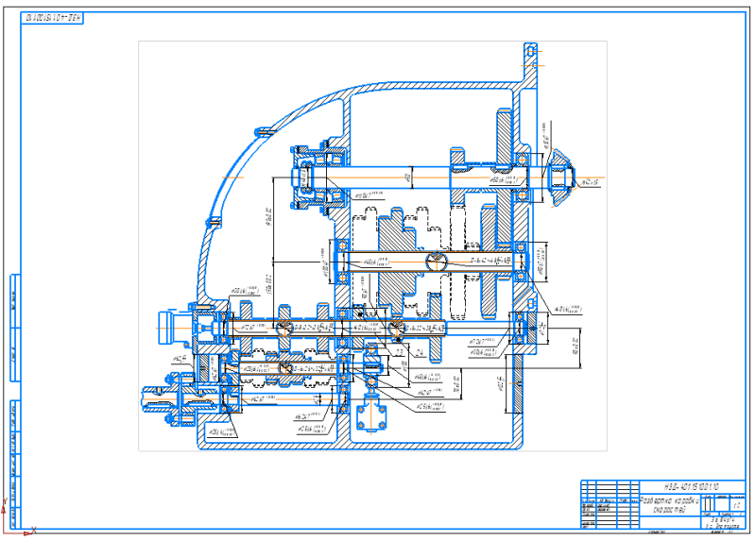Image resolution: width=756 pixels, height=541 pixels.
Task: Select the rotated designation stamp in the top-left corner
Action: pyautogui.click(x=53, y=18)
